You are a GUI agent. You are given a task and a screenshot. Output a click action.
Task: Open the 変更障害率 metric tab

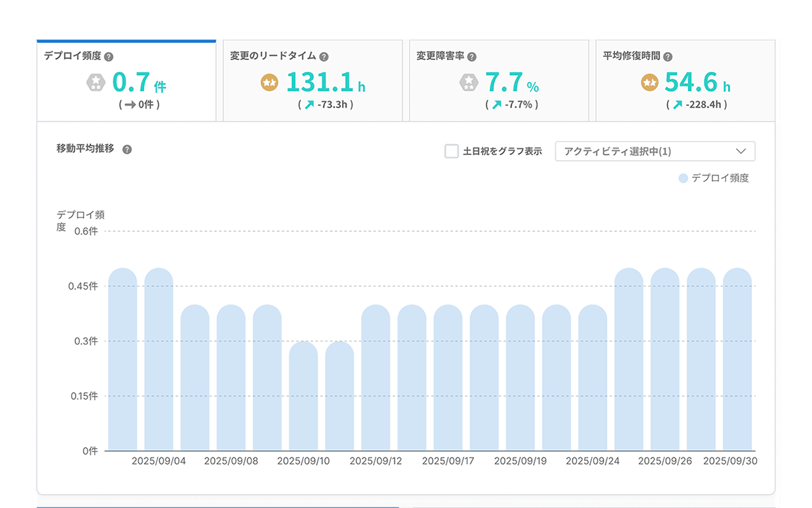tap(499, 81)
